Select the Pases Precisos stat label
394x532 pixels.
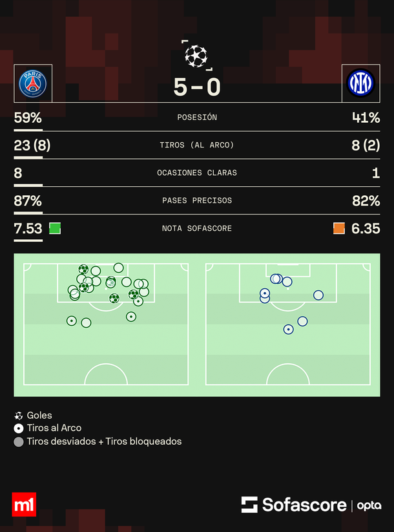[197, 200]
